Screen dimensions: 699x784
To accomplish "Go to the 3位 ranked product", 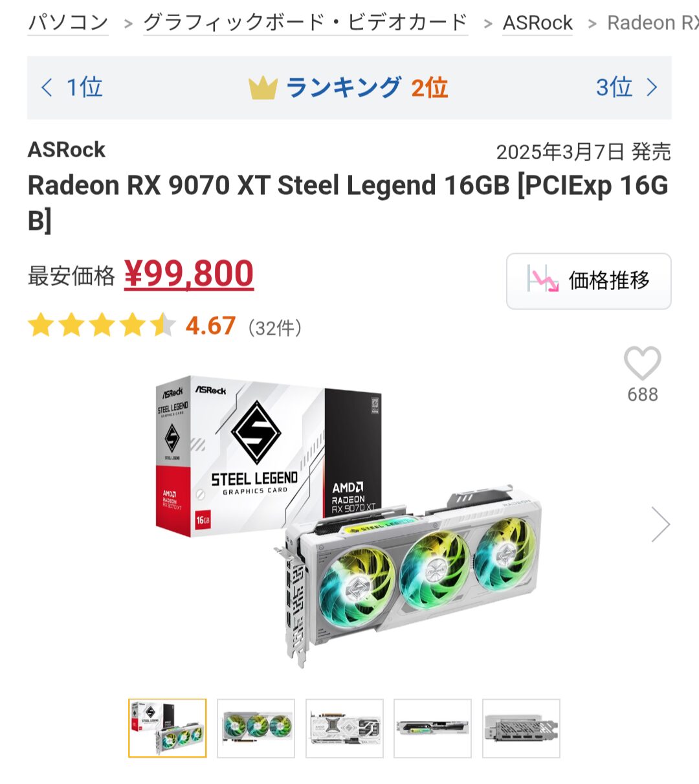I will (x=627, y=87).
